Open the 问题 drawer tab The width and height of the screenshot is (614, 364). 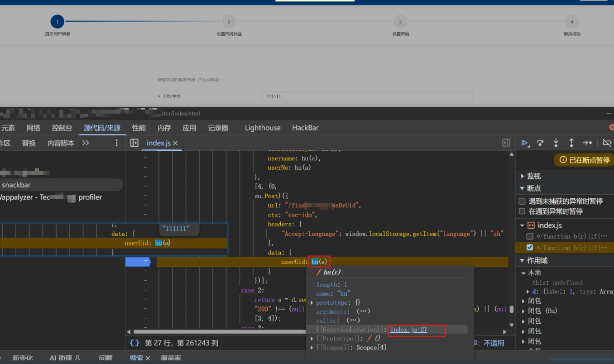pos(106,358)
